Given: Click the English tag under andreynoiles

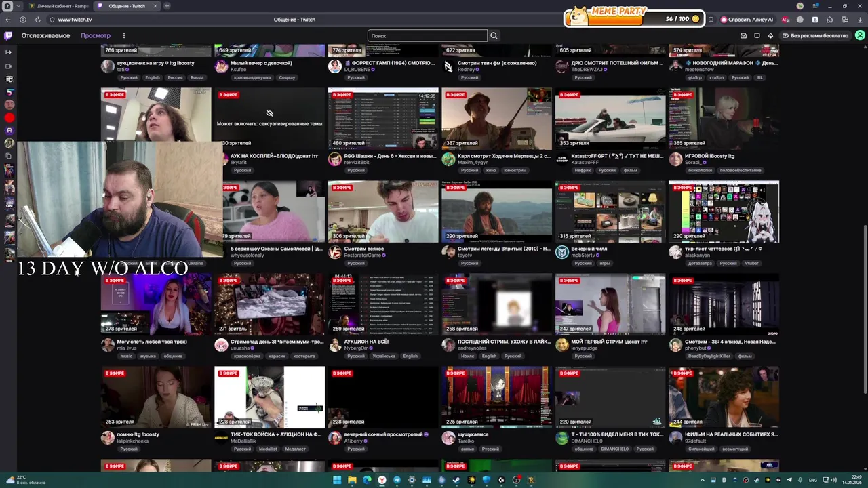Looking at the screenshot, I should pyautogui.click(x=489, y=356).
